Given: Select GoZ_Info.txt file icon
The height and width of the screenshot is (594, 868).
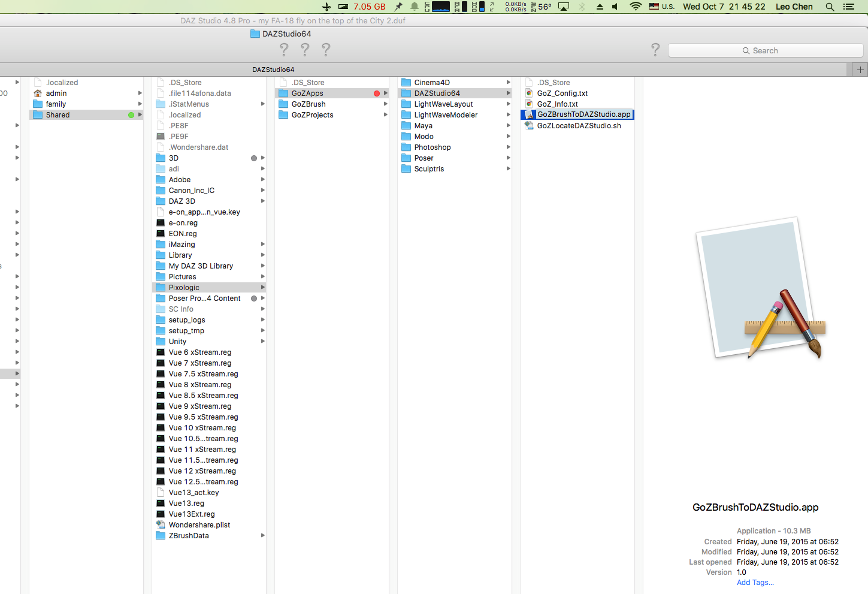Looking at the screenshot, I should coord(529,104).
